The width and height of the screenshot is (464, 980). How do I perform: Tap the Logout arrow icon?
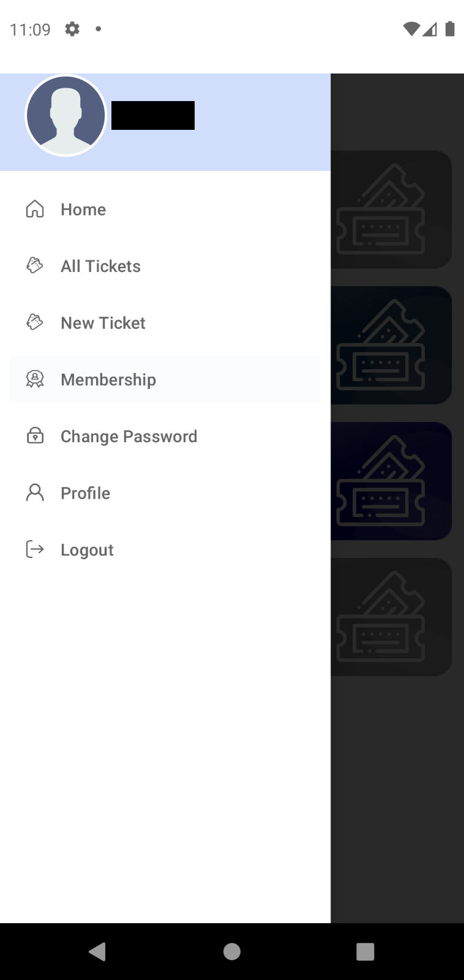[x=35, y=549]
